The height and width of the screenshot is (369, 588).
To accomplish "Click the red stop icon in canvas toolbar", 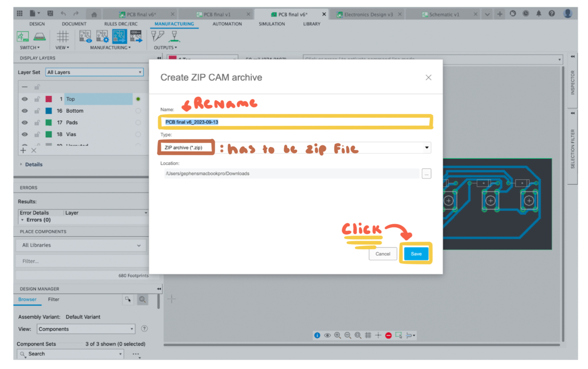I will click(388, 335).
